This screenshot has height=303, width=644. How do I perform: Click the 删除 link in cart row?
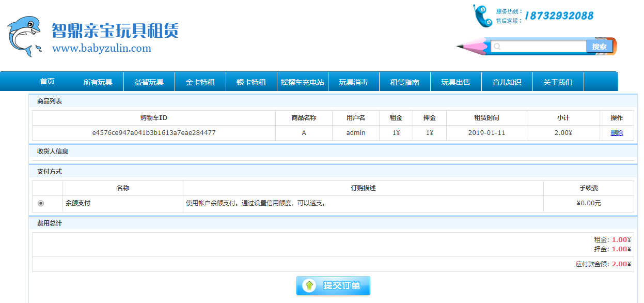[x=617, y=133]
